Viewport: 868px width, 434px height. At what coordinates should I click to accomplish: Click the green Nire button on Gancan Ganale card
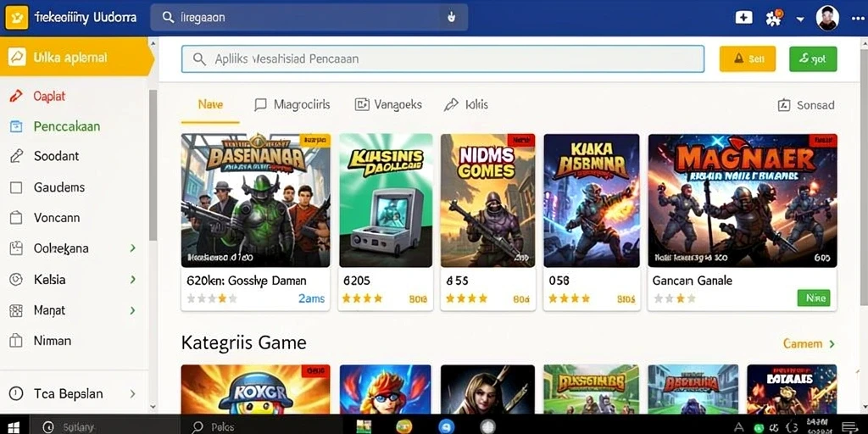tap(814, 298)
